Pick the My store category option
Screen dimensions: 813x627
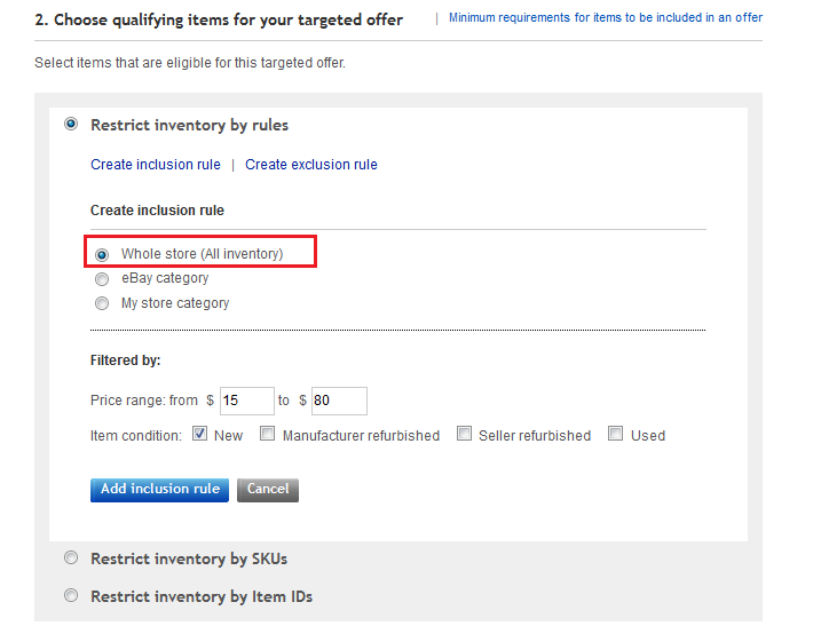tap(101, 303)
